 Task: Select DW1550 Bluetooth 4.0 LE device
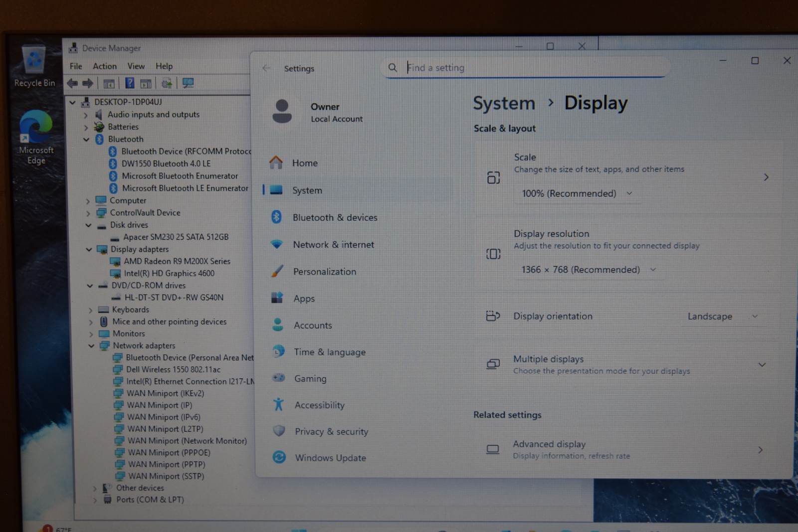coord(166,164)
